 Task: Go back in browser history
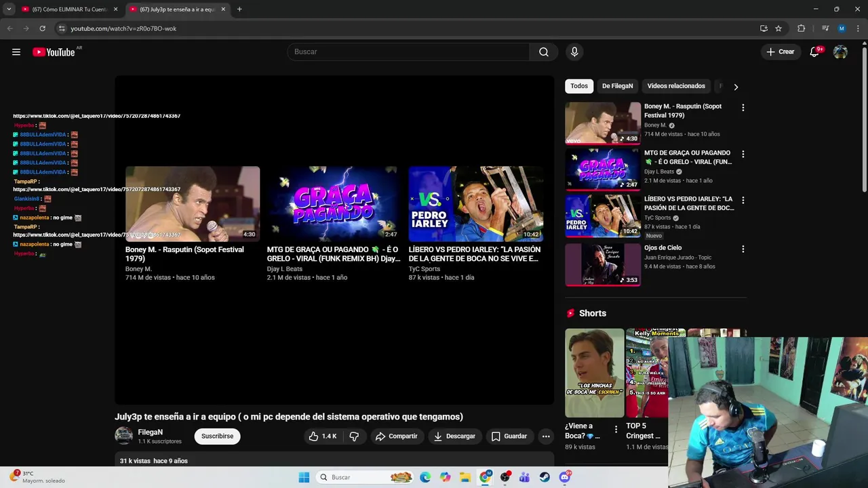(x=9, y=28)
